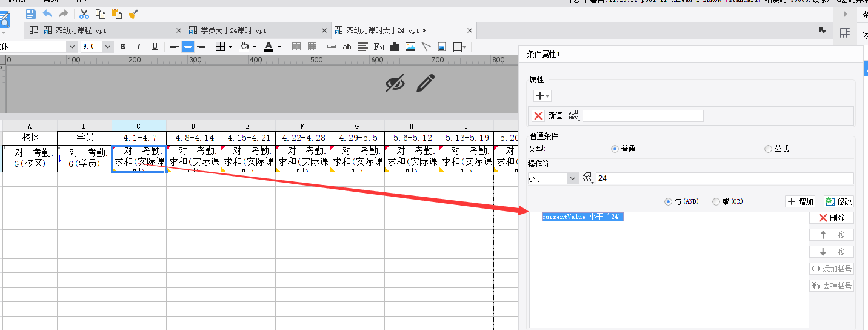Click the template icon left of file tabs
Viewport: 868px width, 330px height.
[x=34, y=30]
